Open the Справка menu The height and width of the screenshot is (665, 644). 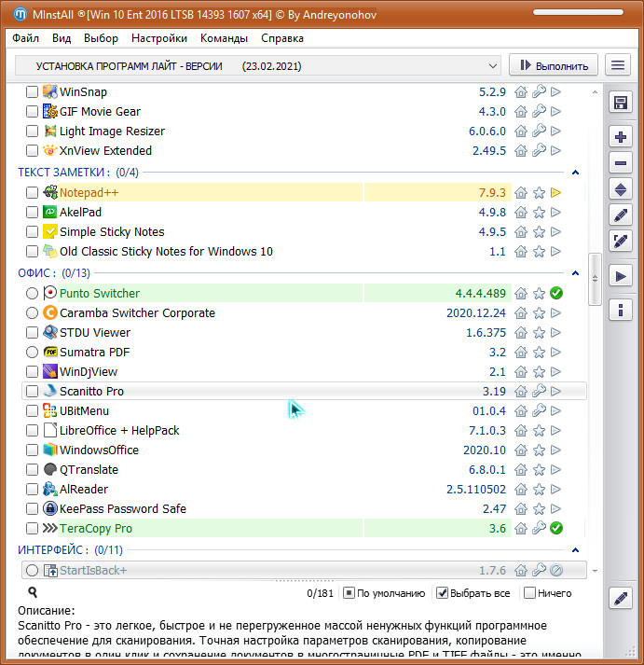tap(282, 38)
